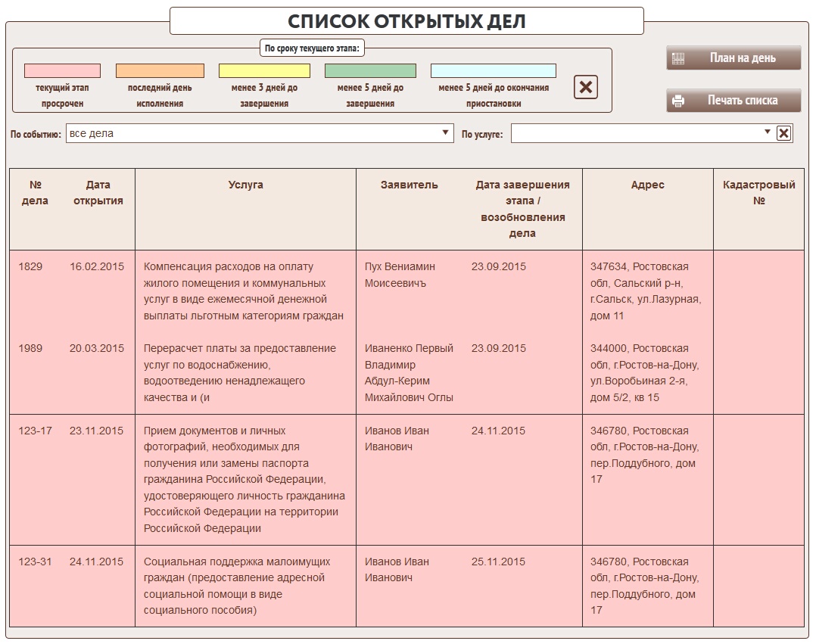The height and width of the screenshot is (644, 816).
Task: Choose the green less-than-5-days swatch
Action: (x=370, y=70)
